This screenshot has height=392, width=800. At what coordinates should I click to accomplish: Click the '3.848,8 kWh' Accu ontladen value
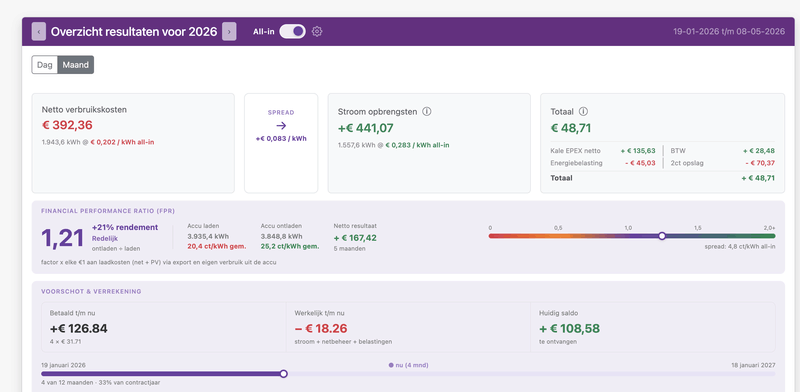(x=281, y=236)
